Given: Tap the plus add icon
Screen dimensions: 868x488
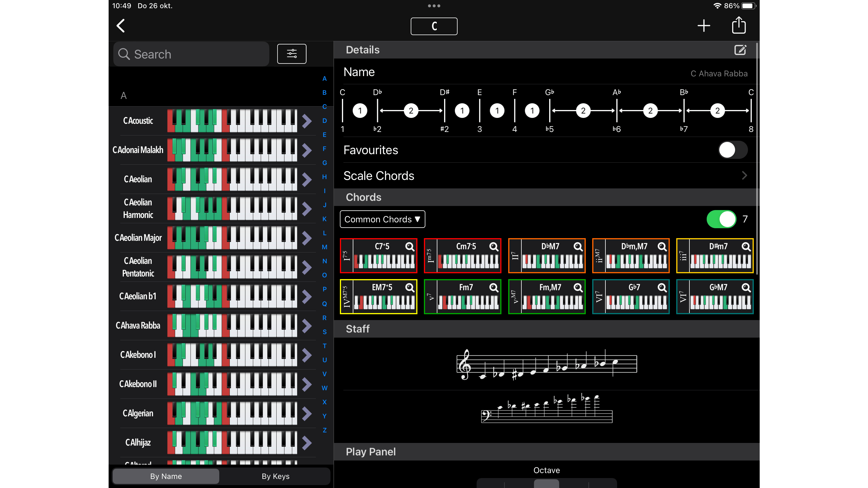Looking at the screenshot, I should 703,25.
